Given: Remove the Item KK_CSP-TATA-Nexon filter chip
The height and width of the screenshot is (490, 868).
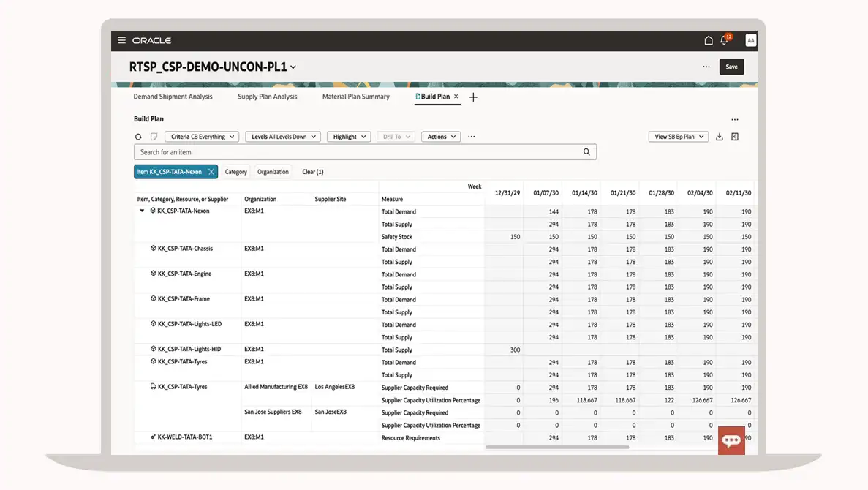Looking at the screenshot, I should click(211, 172).
